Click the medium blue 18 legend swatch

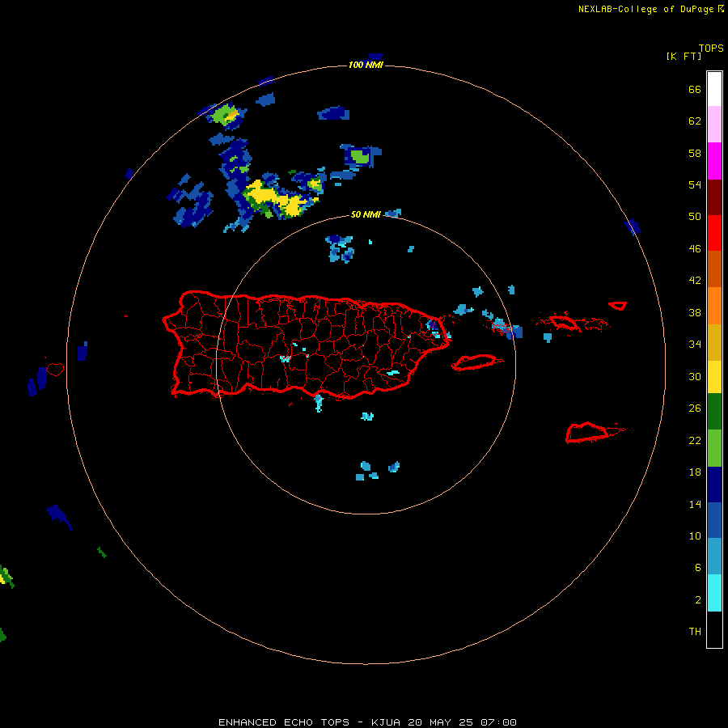click(x=714, y=520)
